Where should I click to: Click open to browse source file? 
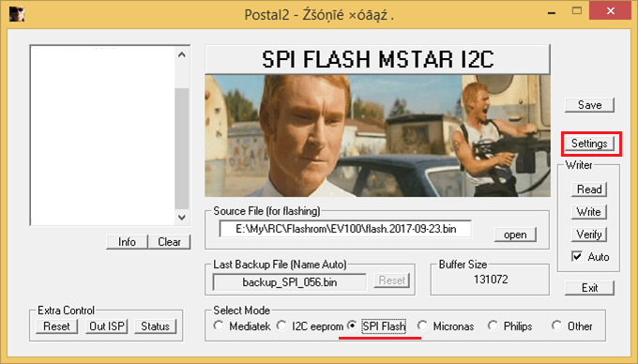click(x=515, y=235)
